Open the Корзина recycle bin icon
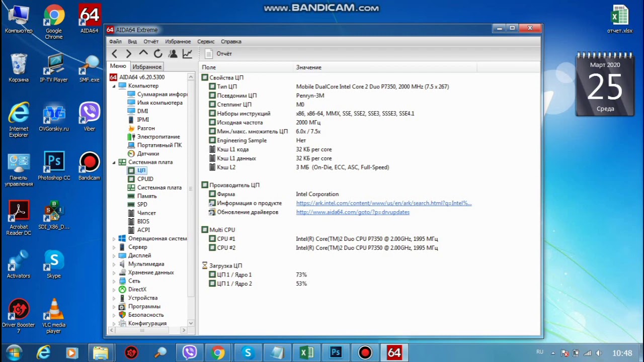644x362 pixels. pos(19,68)
